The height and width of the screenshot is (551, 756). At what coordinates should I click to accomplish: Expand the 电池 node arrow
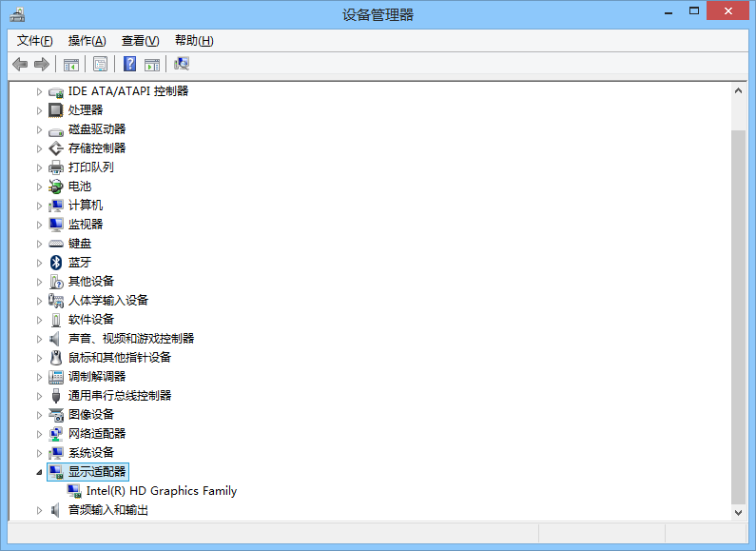coord(39,187)
